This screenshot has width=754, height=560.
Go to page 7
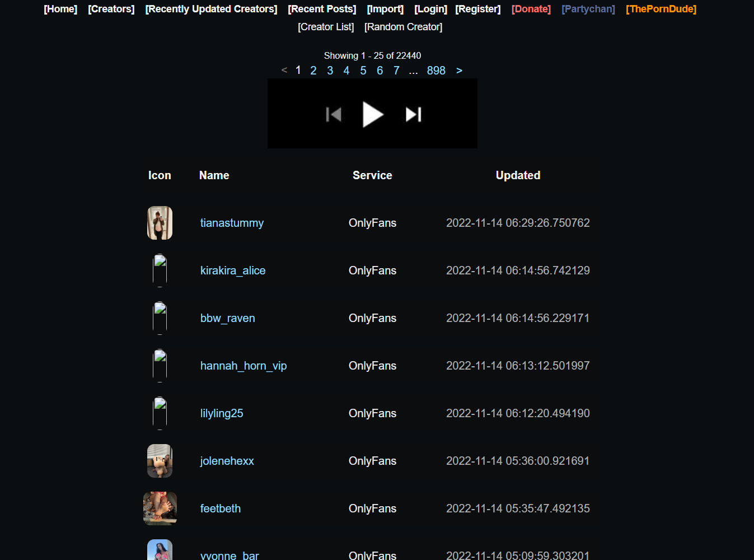coord(396,71)
